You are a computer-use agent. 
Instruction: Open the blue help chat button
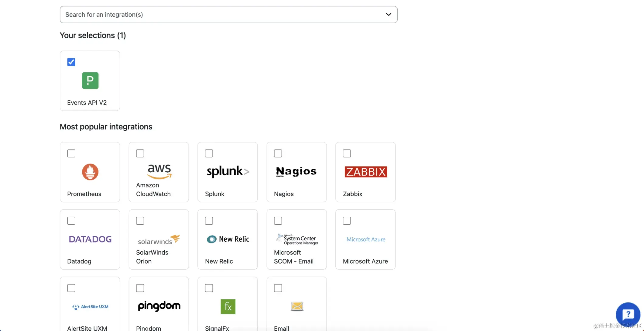tap(628, 315)
